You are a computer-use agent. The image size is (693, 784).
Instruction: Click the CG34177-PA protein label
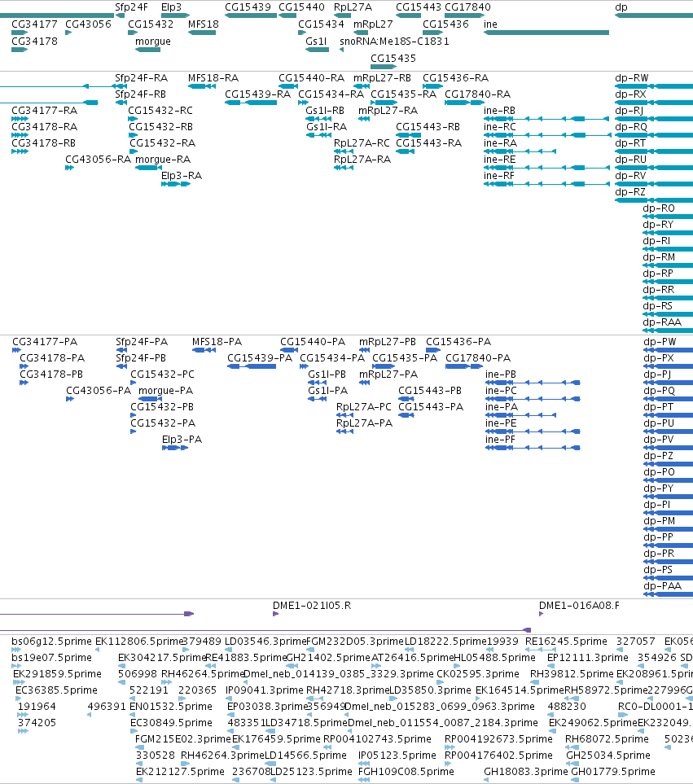[x=45, y=341]
